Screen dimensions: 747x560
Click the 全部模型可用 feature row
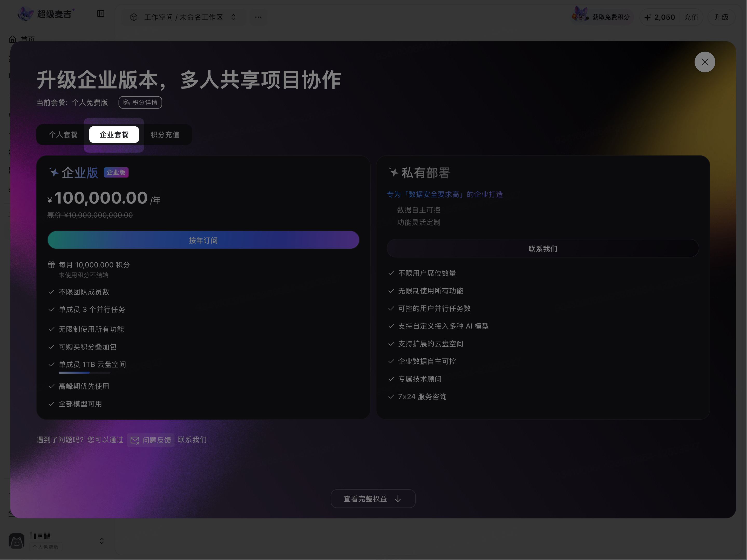click(75, 404)
